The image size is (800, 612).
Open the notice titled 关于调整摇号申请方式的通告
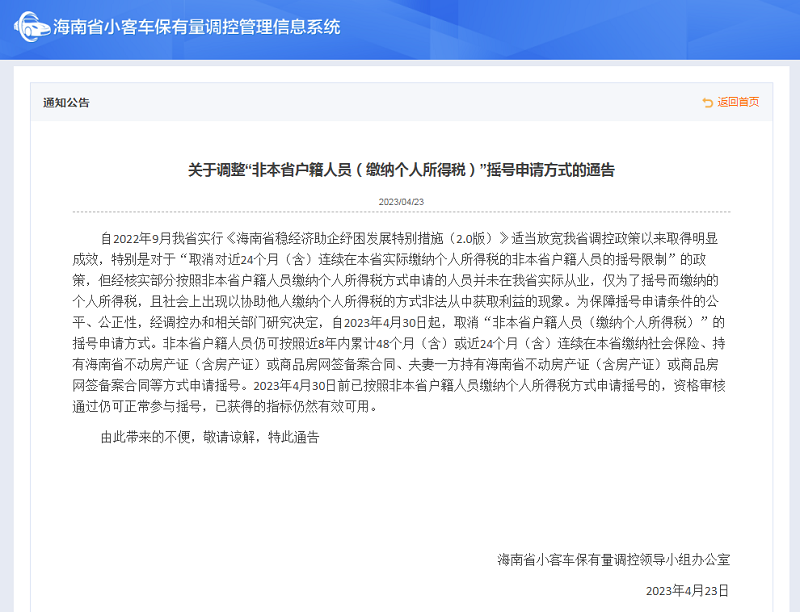pos(400,169)
